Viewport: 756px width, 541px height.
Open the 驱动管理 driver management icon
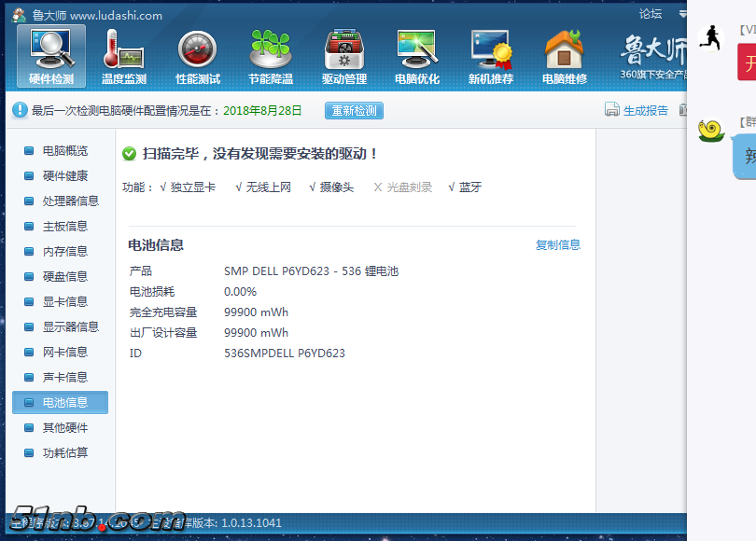[x=344, y=56]
